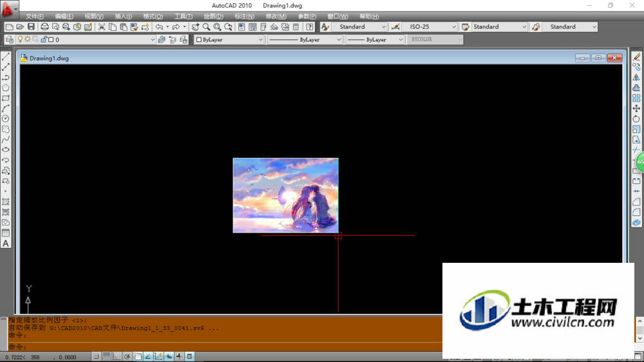Select the Polygon tool in the draw toolbar
This screenshot has width=644, height=362.
(x=6, y=88)
